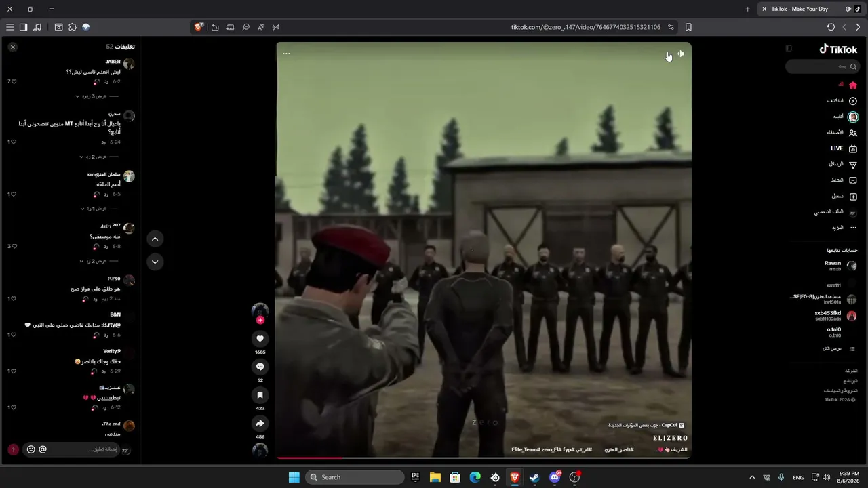Open the video's three-dot options menu
Image resolution: width=868 pixels, height=488 pixels.
286,54
